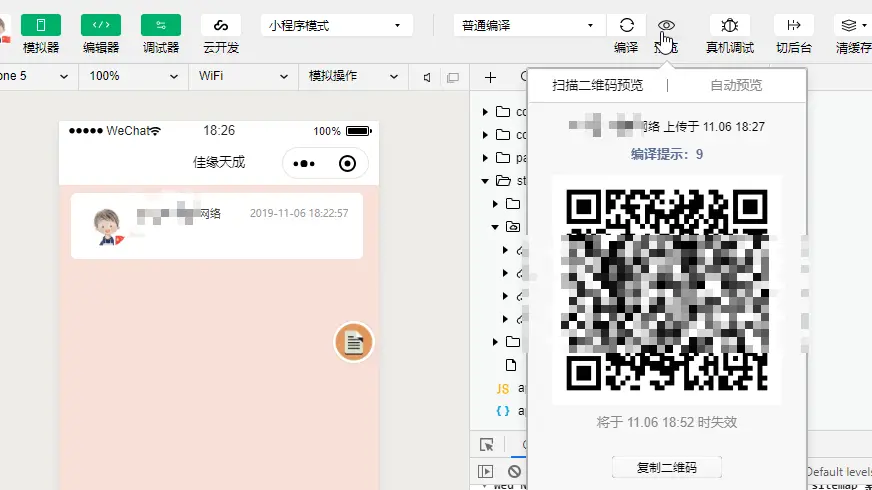Collapse the open 'st' folder
Viewport: 872px width, 490px height.
click(x=485, y=181)
